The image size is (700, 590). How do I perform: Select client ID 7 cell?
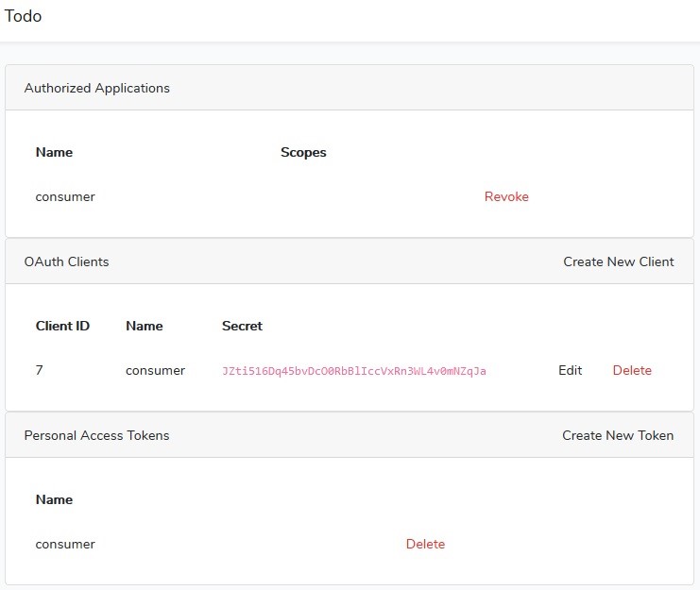tap(40, 370)
